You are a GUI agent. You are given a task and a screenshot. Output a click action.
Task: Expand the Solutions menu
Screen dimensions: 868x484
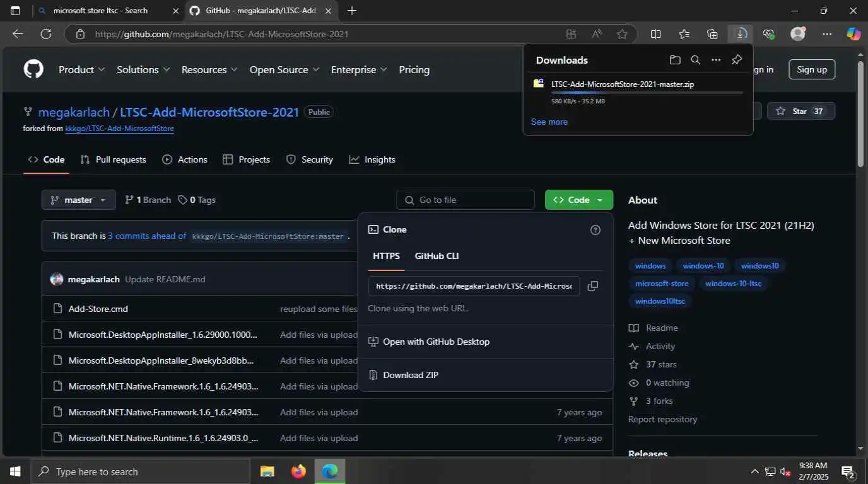click(143, 69)
